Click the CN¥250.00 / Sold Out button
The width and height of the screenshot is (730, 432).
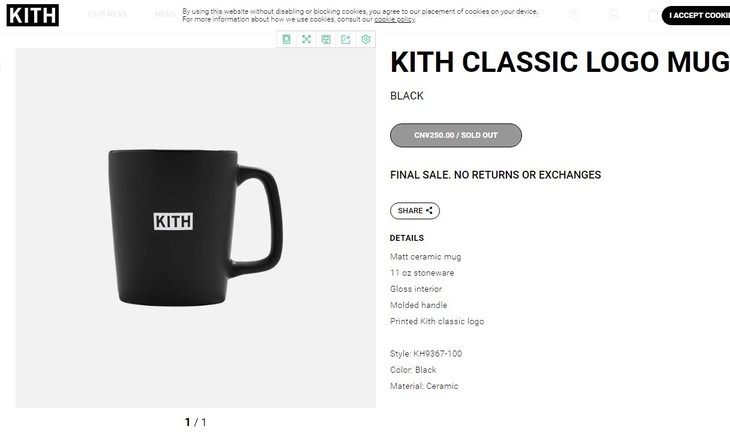click(x=456, y=135)
